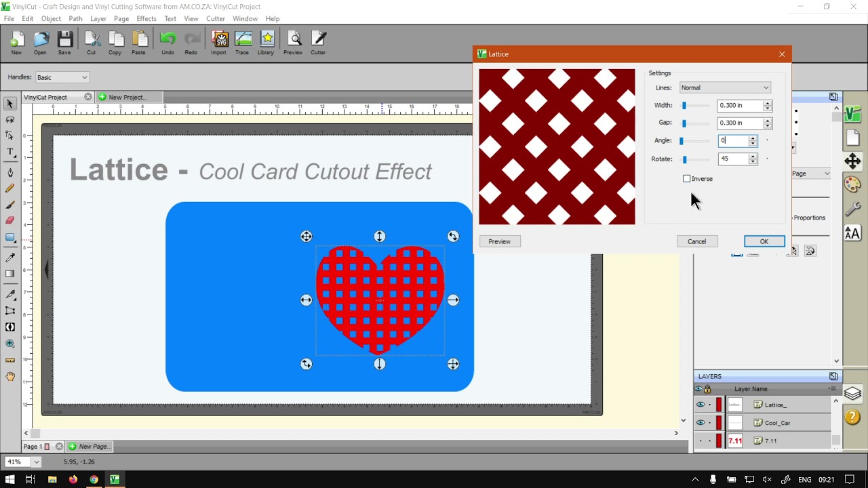Open the move position panel icon
The width and height of the screenshot is (868, 488).
tap(852, 161)
